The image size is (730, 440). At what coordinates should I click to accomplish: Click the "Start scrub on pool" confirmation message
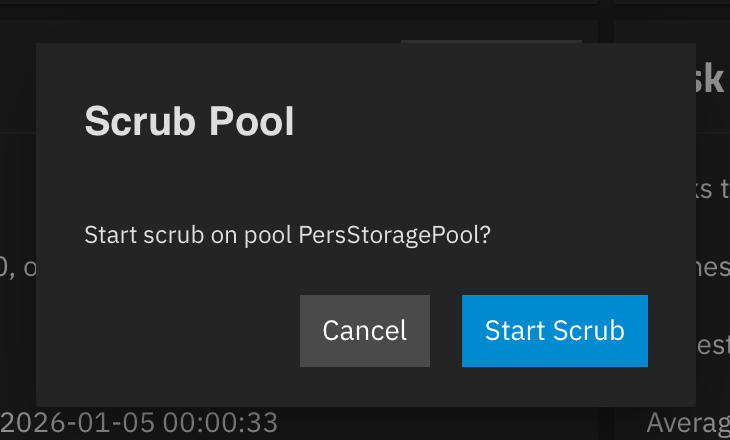190,236
